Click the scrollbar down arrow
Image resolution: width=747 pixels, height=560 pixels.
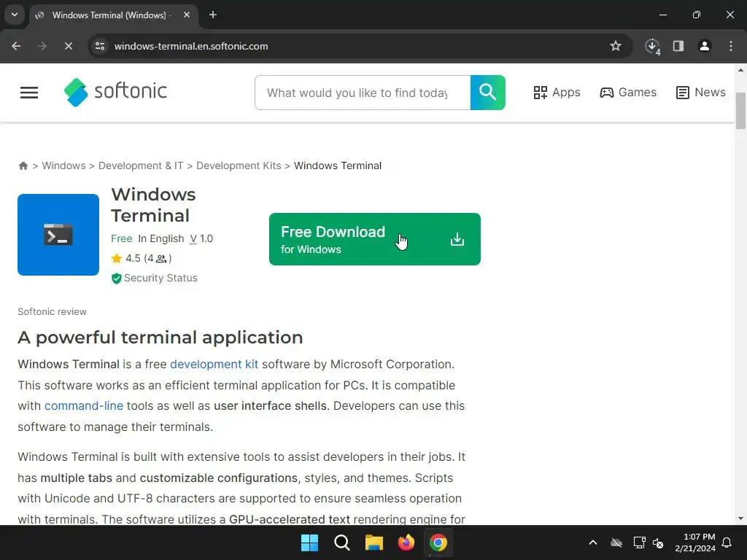740,518
